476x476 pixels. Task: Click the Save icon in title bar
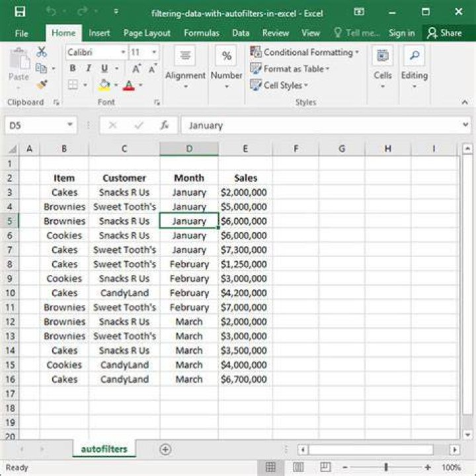tap(20, 12)
